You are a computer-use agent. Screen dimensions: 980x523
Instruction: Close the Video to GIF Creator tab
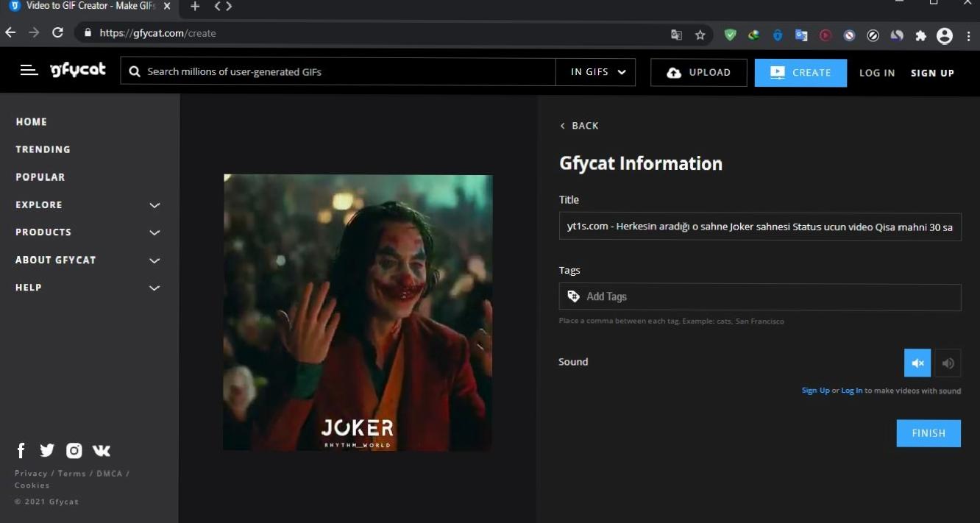coord(167,6)
